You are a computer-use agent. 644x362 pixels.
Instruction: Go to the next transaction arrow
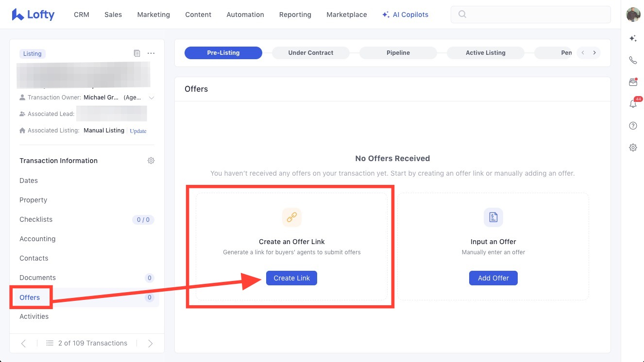(150, 343)
